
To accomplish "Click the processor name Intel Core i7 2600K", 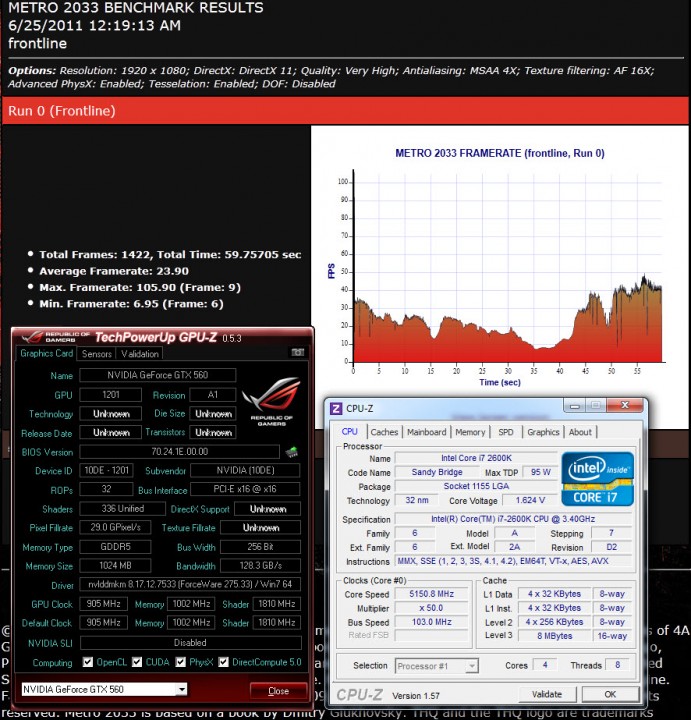I will point(476,458).
